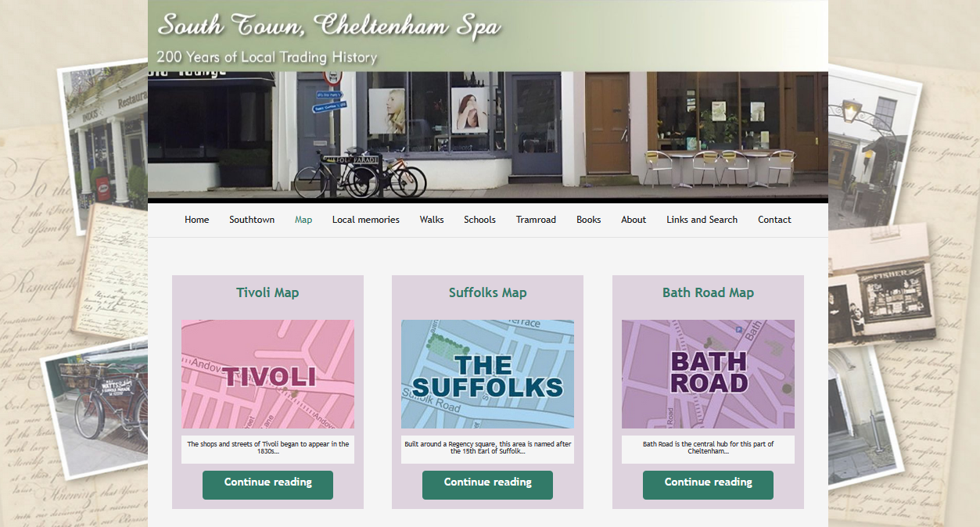Viewport: 980px width, 527px height.
Task: Open the pink Tivoli map thumbnail
Action: [x=267, y=374]
